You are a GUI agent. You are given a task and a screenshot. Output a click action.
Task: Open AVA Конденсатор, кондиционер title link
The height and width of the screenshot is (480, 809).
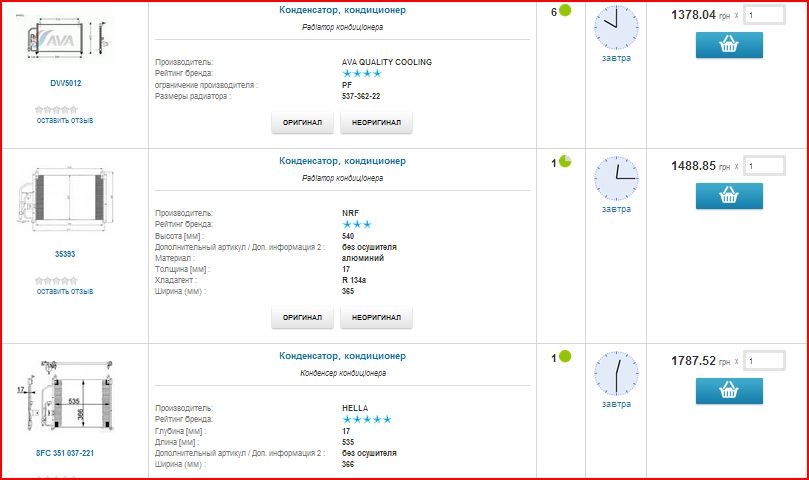[x=342, y=10]
